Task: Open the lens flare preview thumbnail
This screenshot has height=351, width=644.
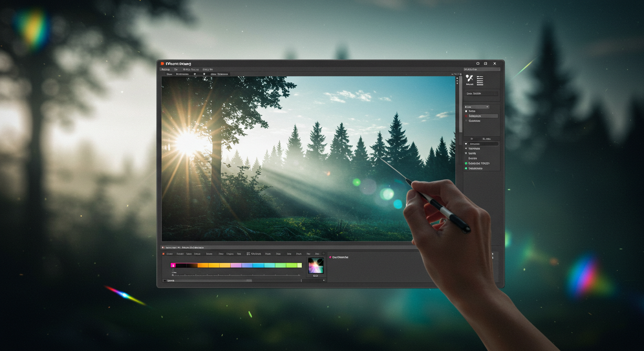Action: pyautogui.click(x=316, y=266)
